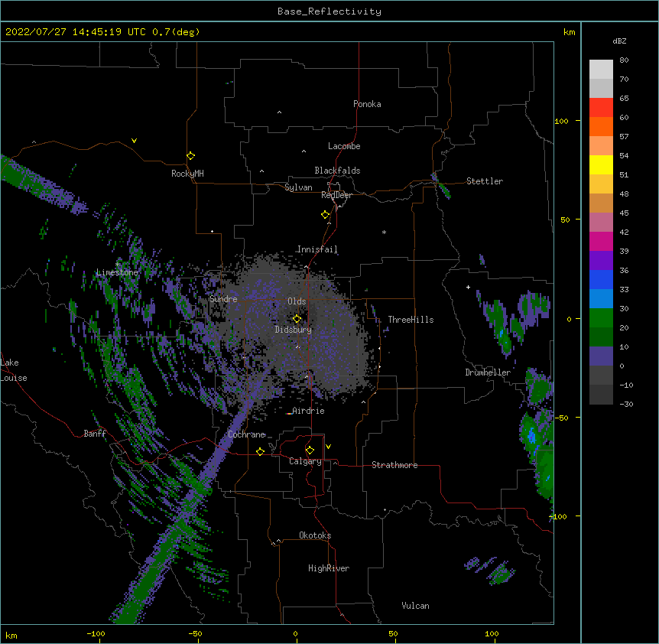The height and width of the screenshot is (644, 659).
Task: Click the Airdrie city label
Action: tap(308, 411)
